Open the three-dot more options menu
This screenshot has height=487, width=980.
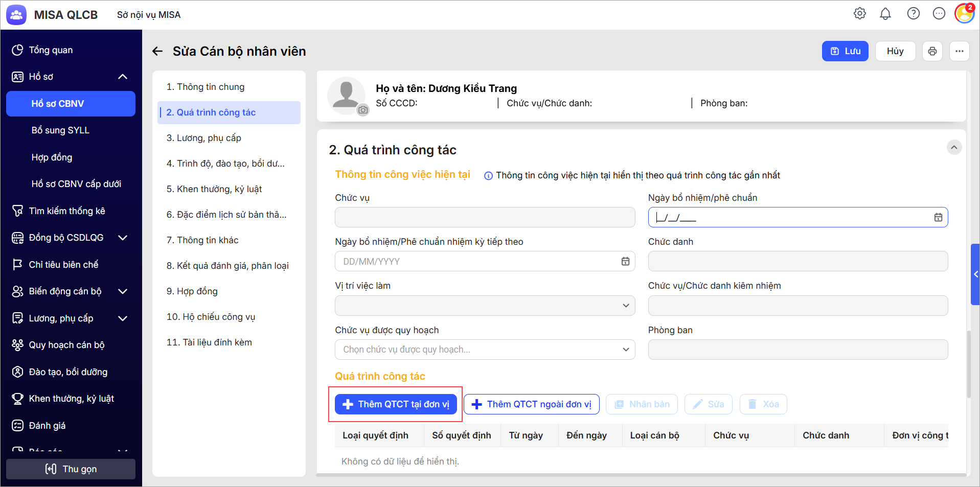click(x=959, y=51)
